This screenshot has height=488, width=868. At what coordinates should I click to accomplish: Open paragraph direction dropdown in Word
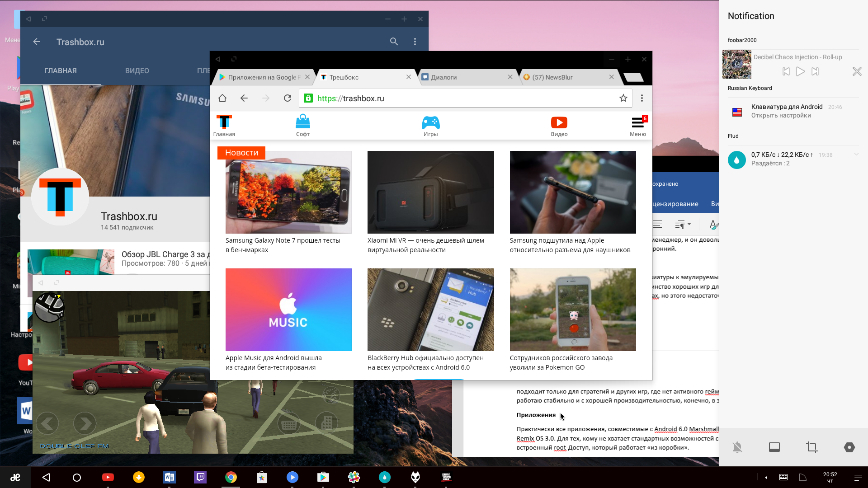point(683,224)
